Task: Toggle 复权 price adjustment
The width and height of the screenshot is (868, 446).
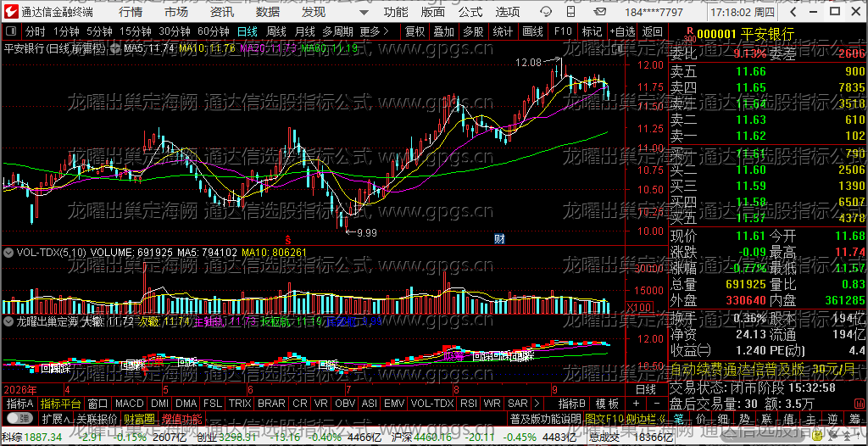Action: tap(415, 31)
